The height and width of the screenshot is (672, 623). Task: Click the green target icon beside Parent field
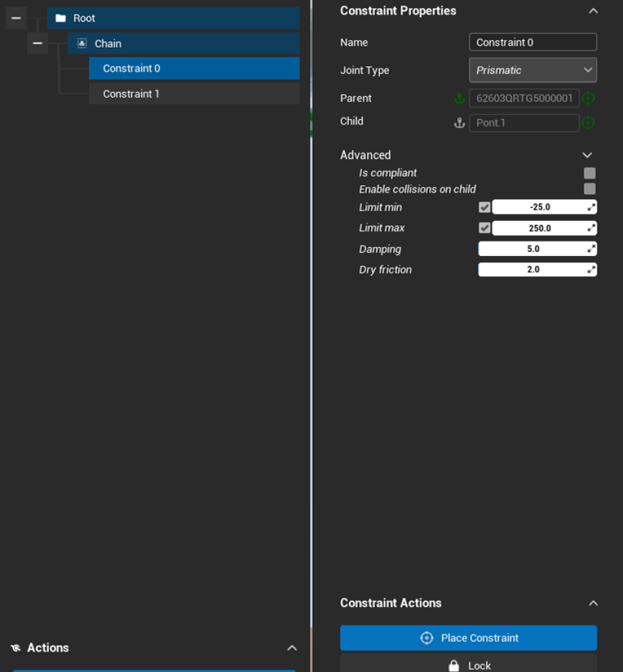coord(588,98)
